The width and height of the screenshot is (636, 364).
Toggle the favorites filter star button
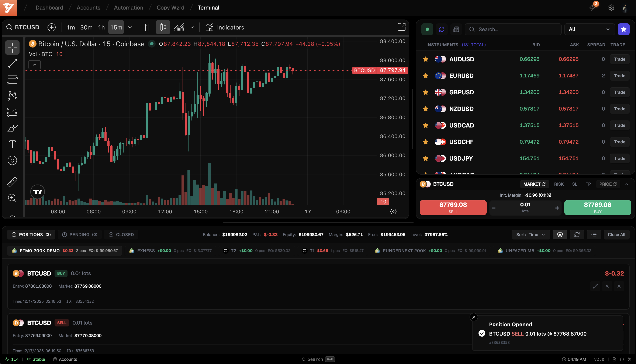point(623,29)
